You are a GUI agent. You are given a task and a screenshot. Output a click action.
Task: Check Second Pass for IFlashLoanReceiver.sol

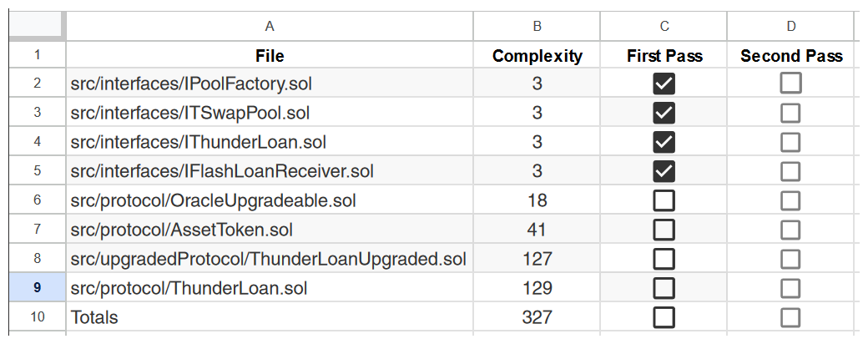tap(790, 171)
